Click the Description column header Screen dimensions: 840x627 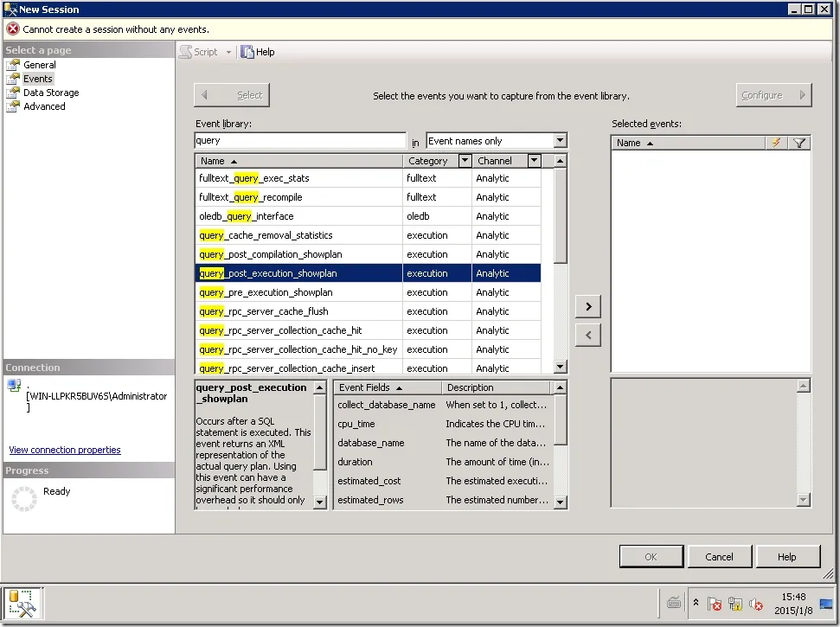pyautogui.click(x=496, y=387)
